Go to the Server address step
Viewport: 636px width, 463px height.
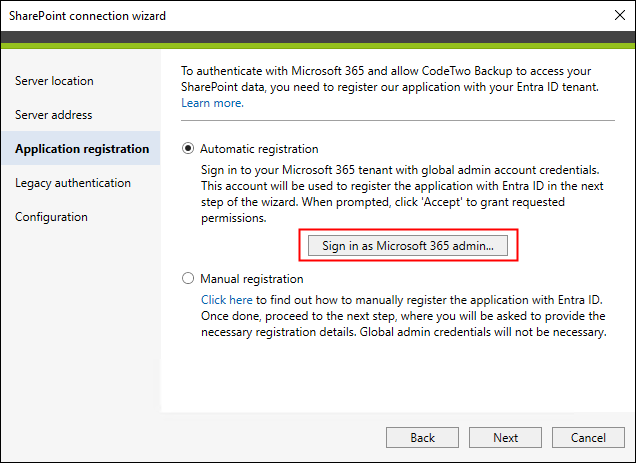click(x=54, y=115)
